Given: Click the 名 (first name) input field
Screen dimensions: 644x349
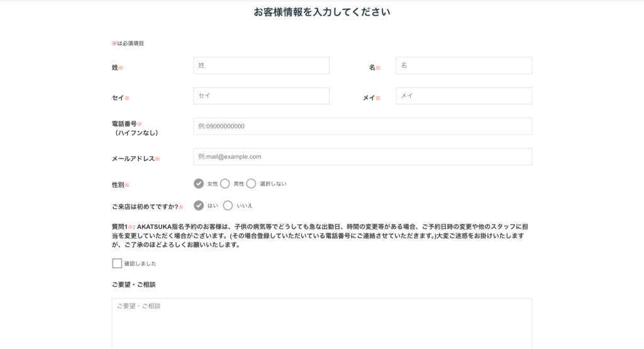Looking at the screenshot, I should pos(464,65).
